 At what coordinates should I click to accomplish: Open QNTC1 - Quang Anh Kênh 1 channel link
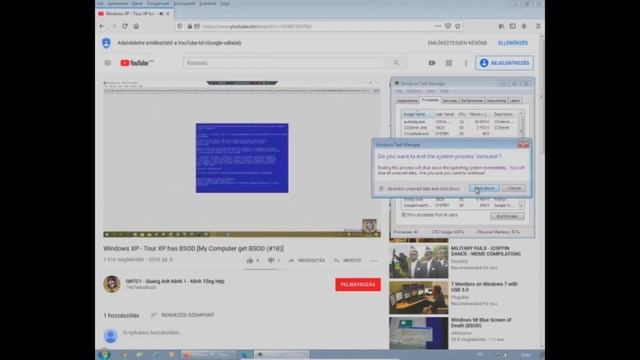(175, 281)
